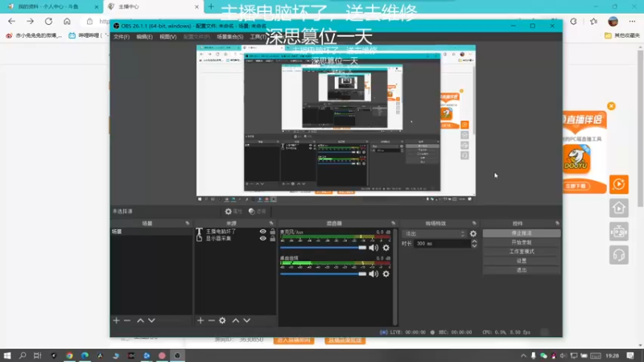Open source Properties gear button in OBS
The image size is (644, 362).
pos(233,212)
